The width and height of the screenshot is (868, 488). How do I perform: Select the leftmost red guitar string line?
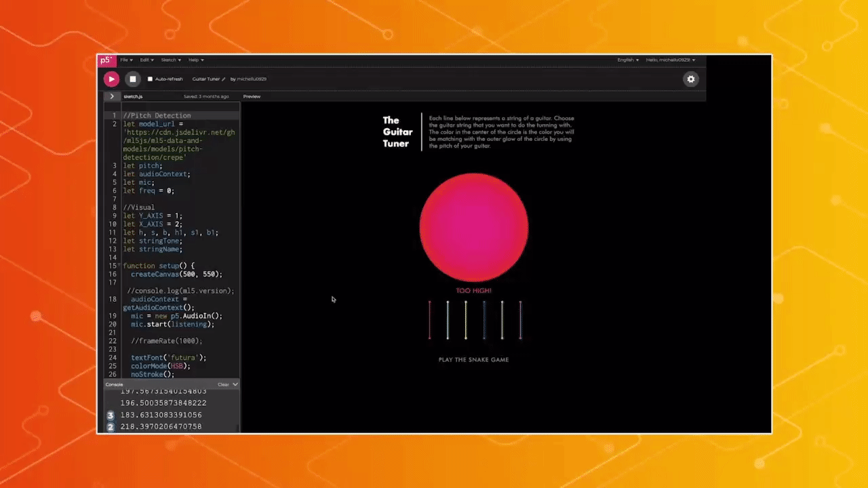[429, 320]
